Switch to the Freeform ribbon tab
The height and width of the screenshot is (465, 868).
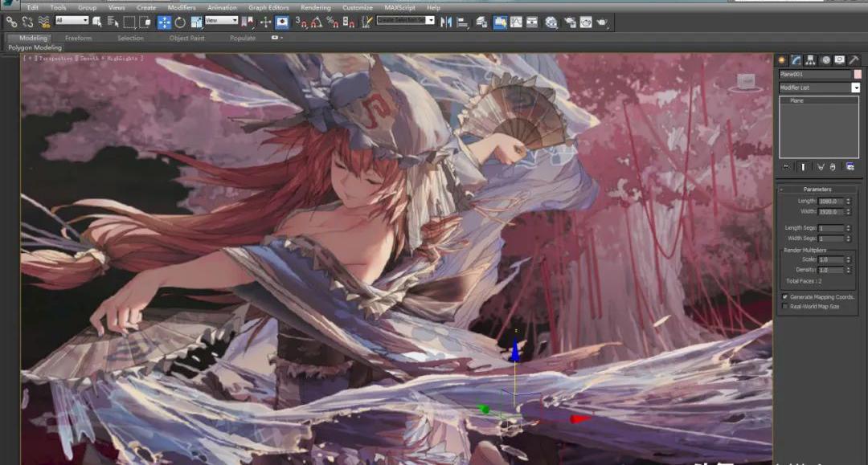tap(79, 39)
